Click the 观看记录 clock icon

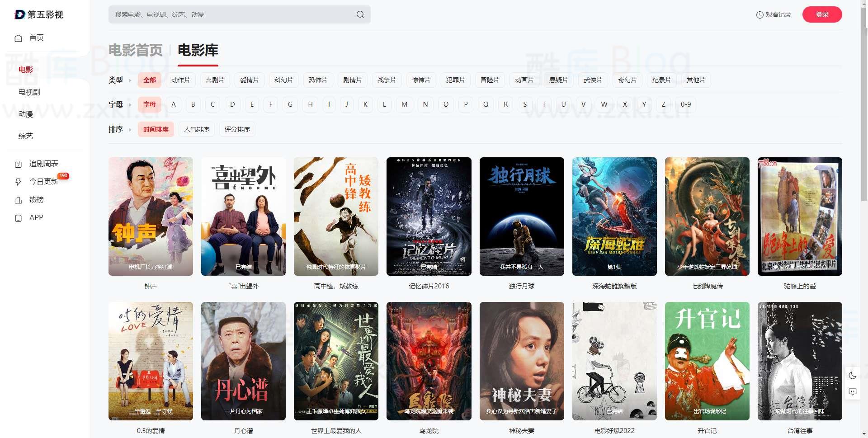(759, 15)
